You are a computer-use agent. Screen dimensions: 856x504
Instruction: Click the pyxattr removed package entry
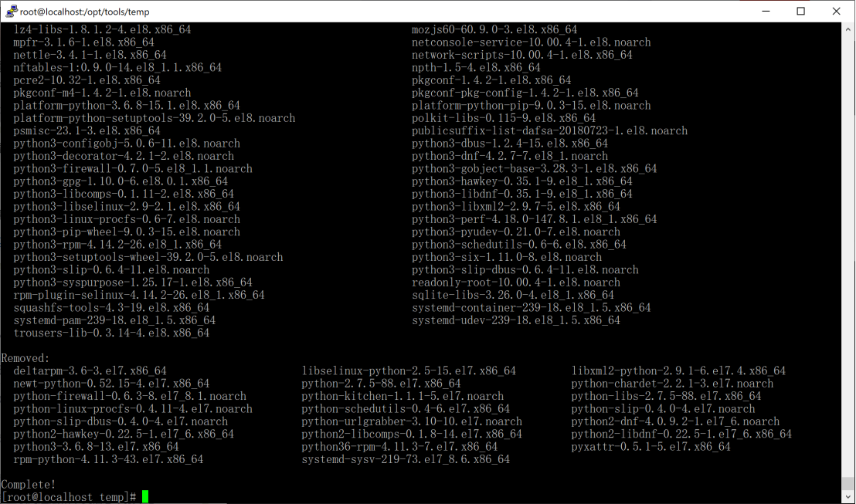(x=650, y=446)
